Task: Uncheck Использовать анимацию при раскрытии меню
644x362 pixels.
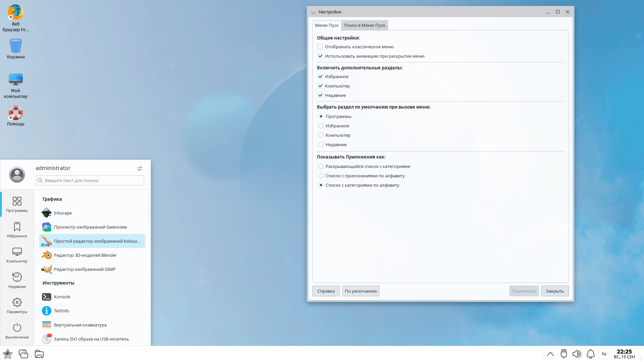Action: point(320,56)
